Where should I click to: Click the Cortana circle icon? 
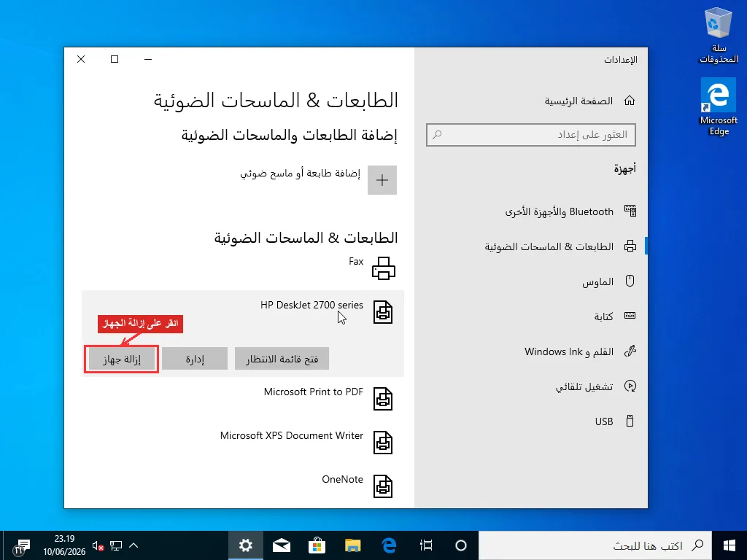pos(461,545)
